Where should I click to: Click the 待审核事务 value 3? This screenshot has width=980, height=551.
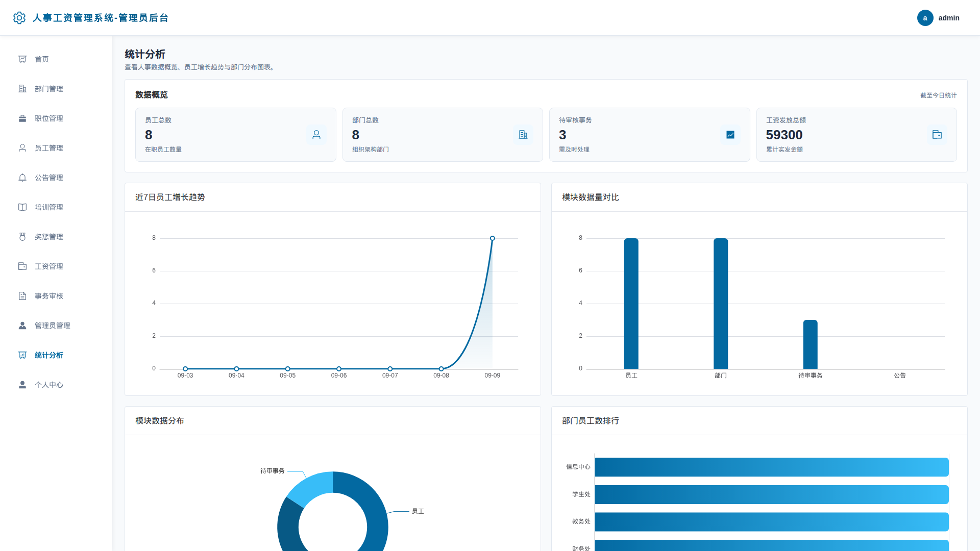562,135
